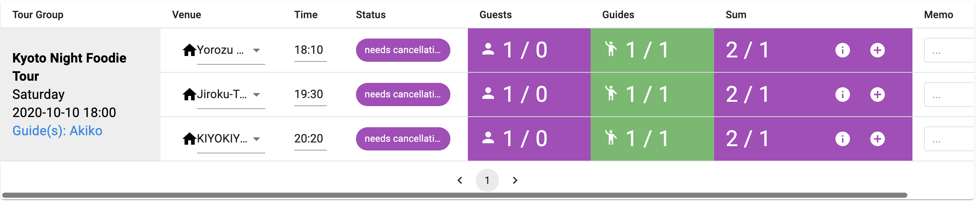Click memo field in first row

pyautogui.click(x=948, y=50)
